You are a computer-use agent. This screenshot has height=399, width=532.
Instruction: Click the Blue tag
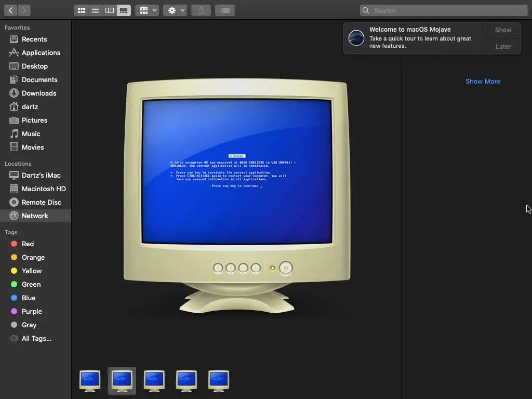click(x=35, y=298)
